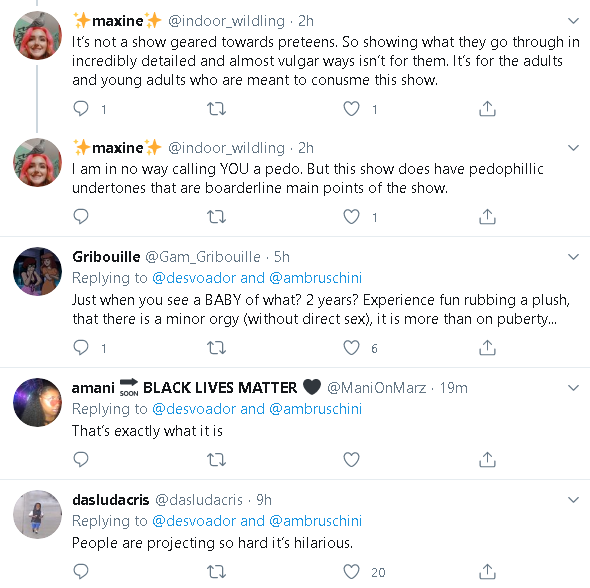Retweet maxine's tweet about pedophillic undertones
The image size is (590, 588).
(x=216, y=217)
